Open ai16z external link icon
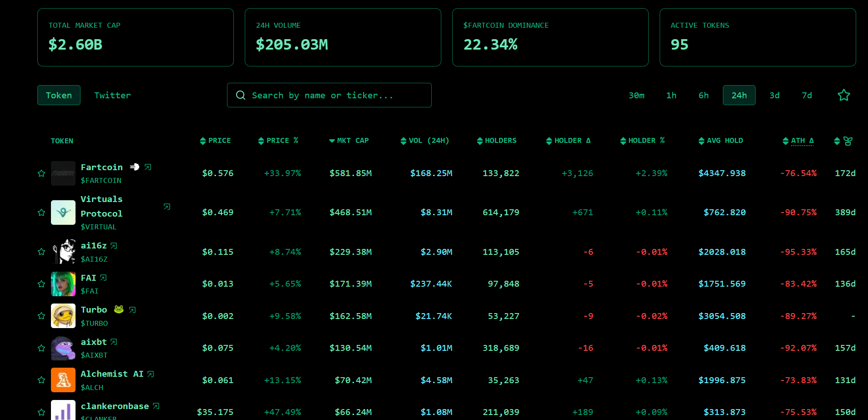 click(114, 246)
